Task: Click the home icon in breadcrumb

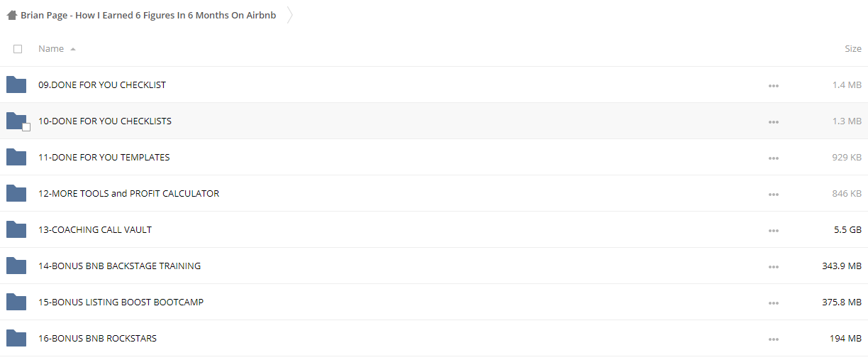Action: click(x=12, y=15)
